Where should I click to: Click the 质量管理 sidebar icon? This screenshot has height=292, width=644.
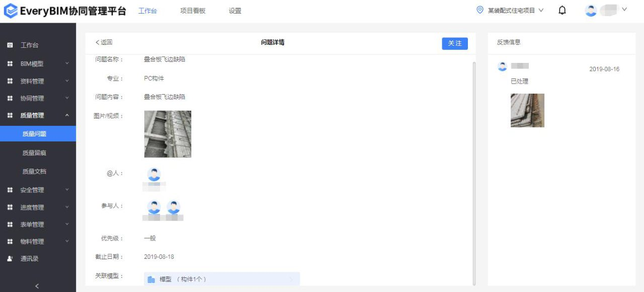(10, 115)
